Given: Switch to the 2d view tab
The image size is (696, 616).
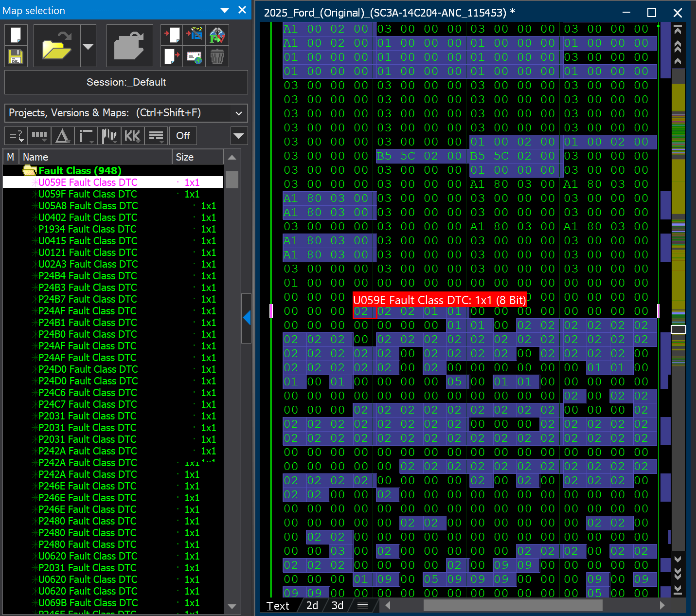Looking at the screenshot, I should pyautogui.click(x=312, y=605).
